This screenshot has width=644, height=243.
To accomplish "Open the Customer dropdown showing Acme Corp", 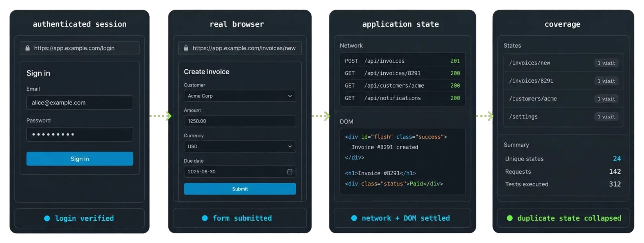I will click(240, 96).
